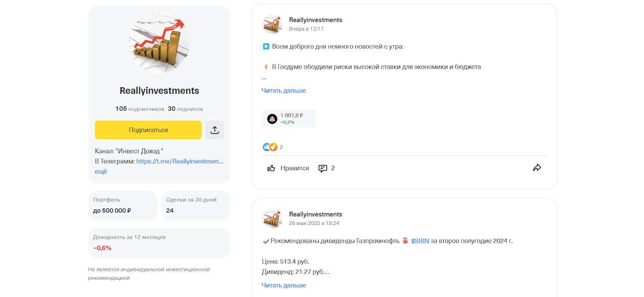Expand first post with Читать дальше
Image resolution: width=644 pixels, height=297 pixels.
point(284,91)
